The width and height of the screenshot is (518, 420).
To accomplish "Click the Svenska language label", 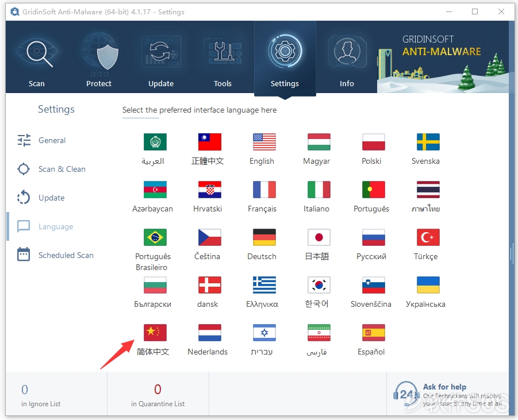I will (x=425, y=161).
